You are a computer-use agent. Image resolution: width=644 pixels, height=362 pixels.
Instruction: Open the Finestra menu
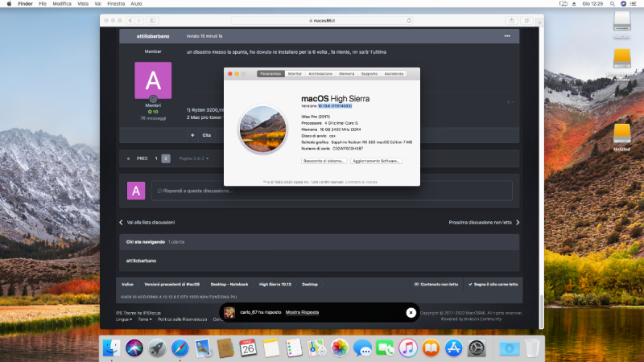116,4
